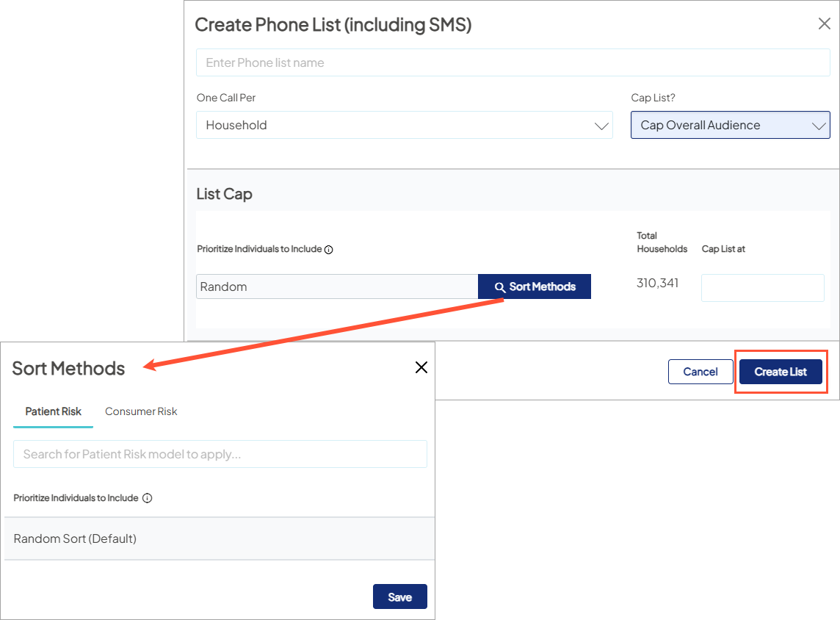Click the Patient Risk model search field
Screen dimensions: 840x620
(x=220, y=454)
